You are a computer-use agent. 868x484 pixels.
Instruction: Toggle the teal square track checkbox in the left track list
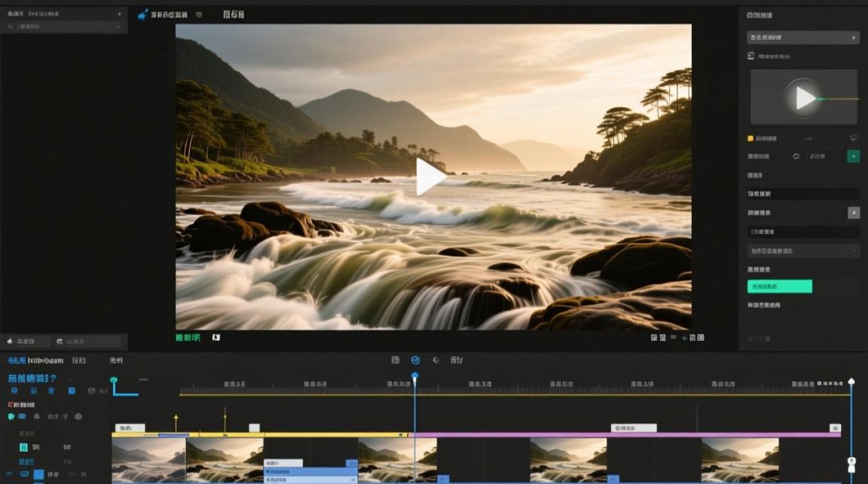[x=23, y=447]
